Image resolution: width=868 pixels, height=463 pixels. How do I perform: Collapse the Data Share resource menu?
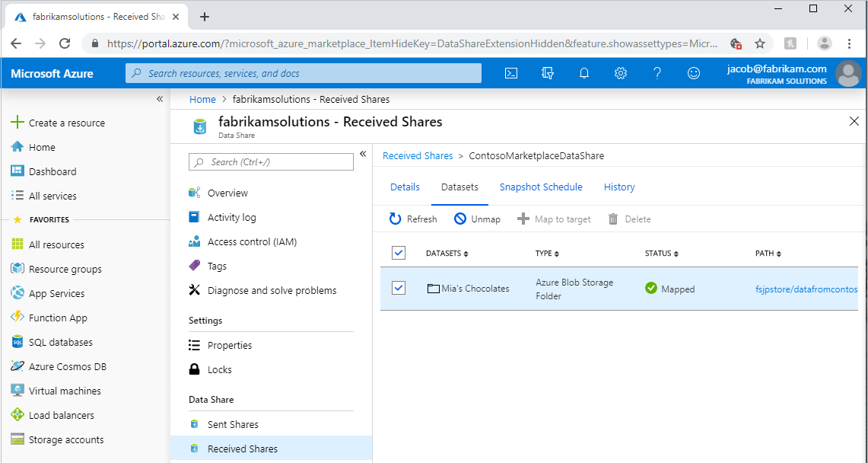click(x=363, y=154)
